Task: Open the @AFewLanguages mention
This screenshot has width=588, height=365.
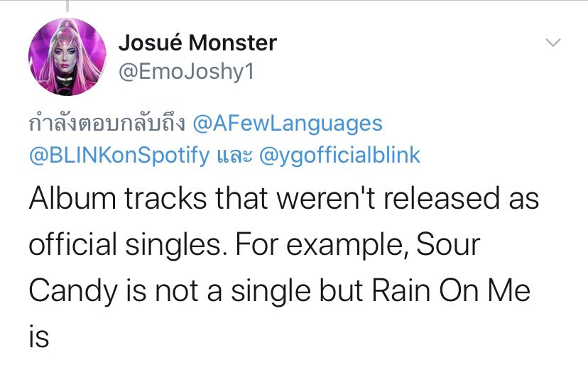Action: [288, 124]
